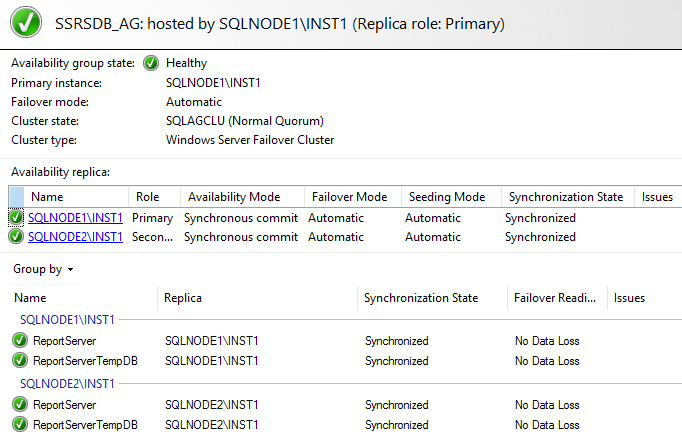682x447 pixels.
Task: Click ReportServer status icon under SQLNODE1\INST1 group
Action: point(20,341)
